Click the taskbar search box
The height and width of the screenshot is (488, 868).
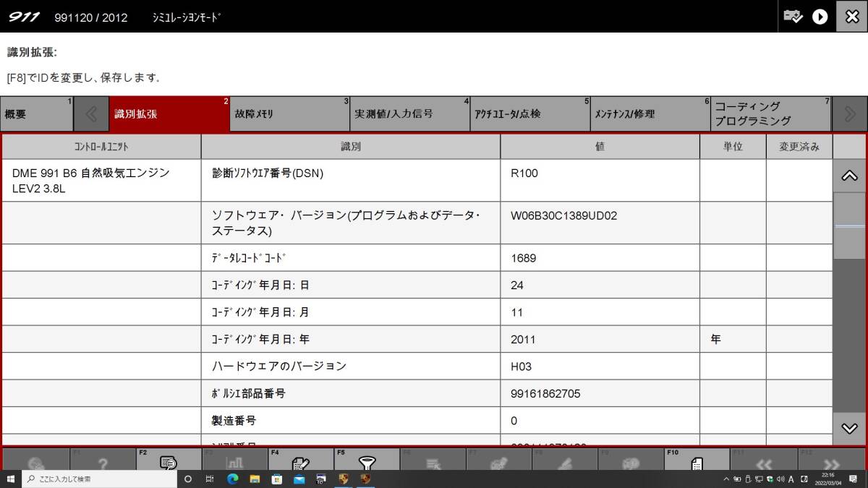click(99, 479)
